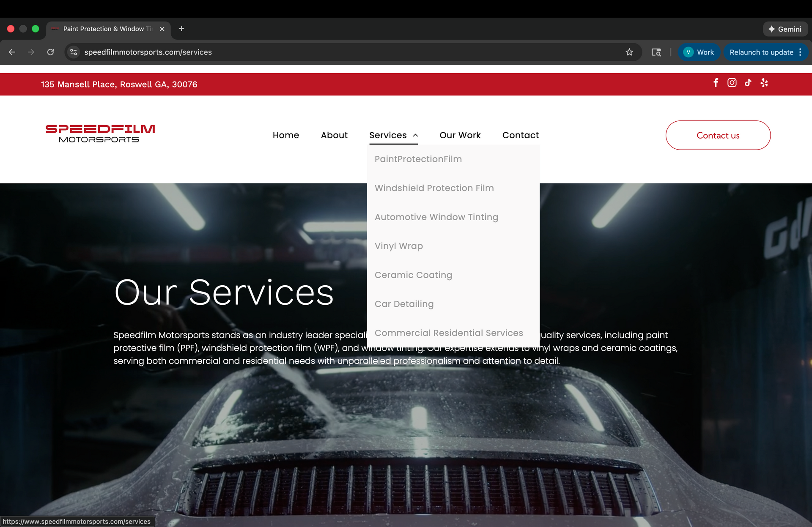
Task: Open Gemini from the browser toolbar
Action: point(785,29)
